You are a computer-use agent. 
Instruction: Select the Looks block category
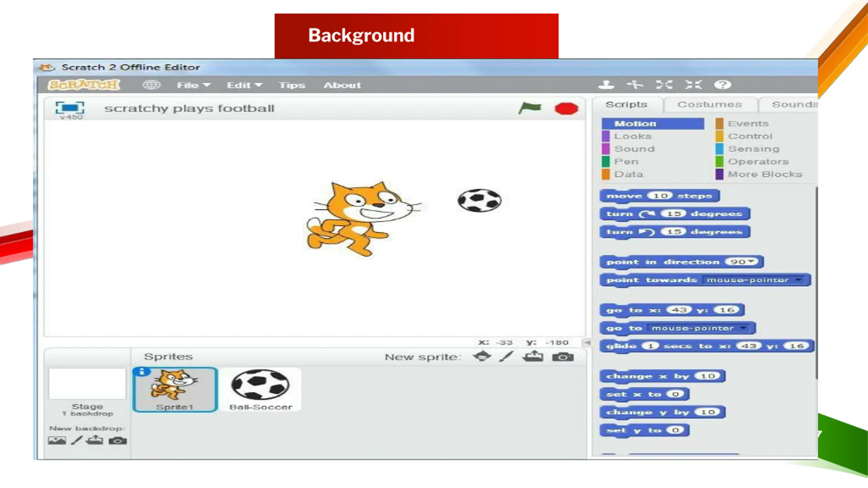click(x=633, y=136)
